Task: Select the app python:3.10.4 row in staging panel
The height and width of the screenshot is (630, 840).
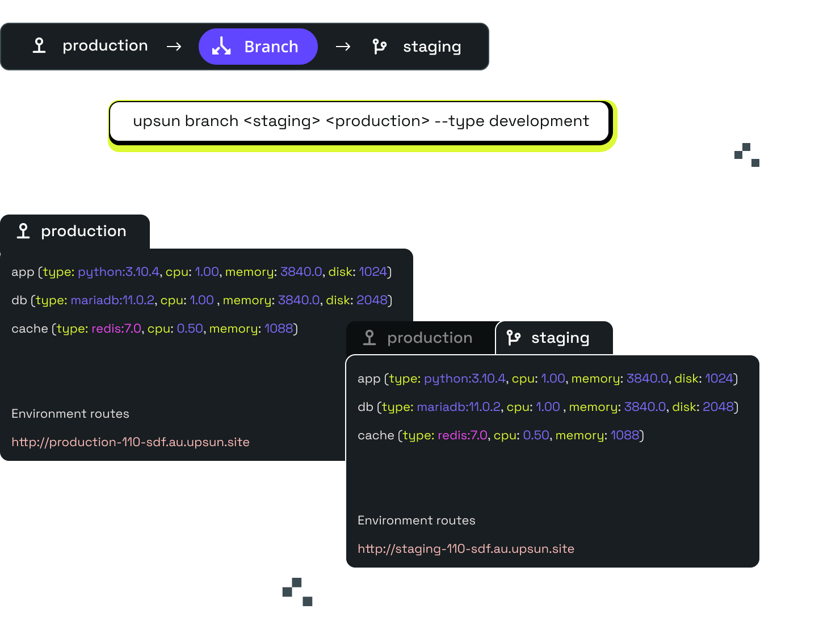Action: [548, 379]
